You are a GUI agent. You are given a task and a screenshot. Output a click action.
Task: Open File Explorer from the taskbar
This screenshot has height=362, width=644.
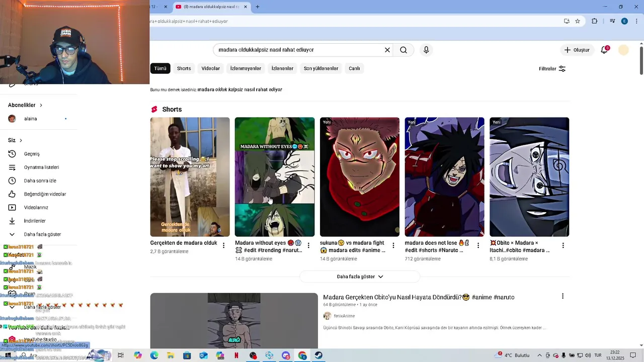pos(171,355)
